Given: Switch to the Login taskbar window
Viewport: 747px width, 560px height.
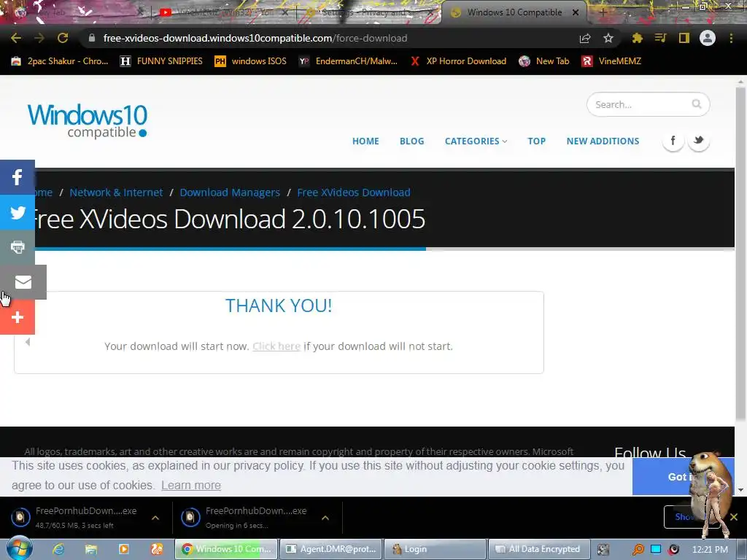Looking at the screenshot, I should [x=435, y=549].
